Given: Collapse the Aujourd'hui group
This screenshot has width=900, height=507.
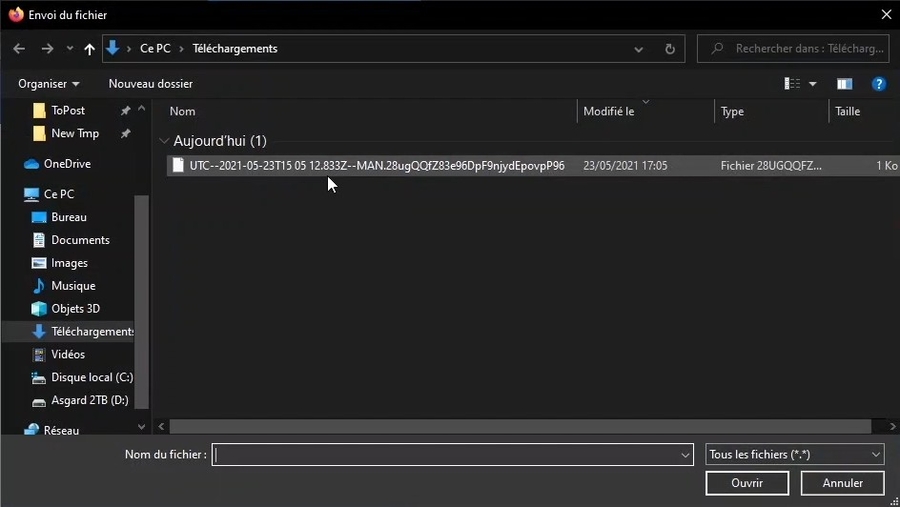Looking at the screenshot, I should [164, 141].
